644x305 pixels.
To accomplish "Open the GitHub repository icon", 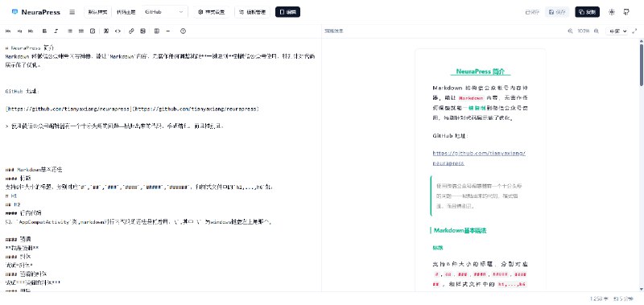I will [626, 12].
